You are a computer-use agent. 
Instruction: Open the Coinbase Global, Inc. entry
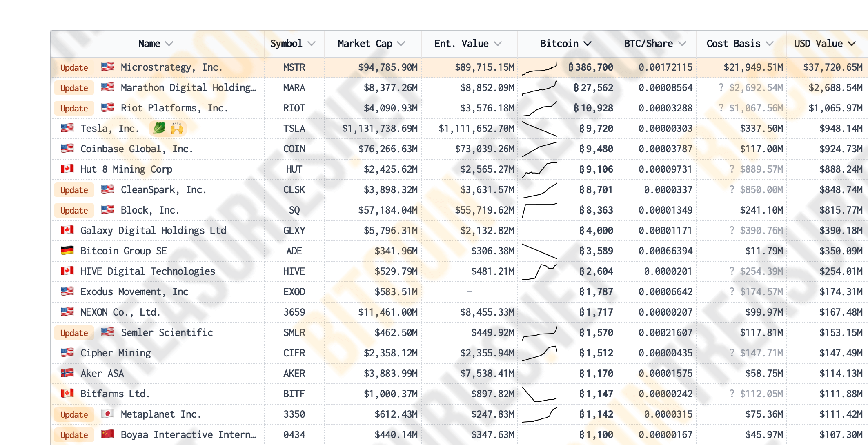tap(136, 149)
